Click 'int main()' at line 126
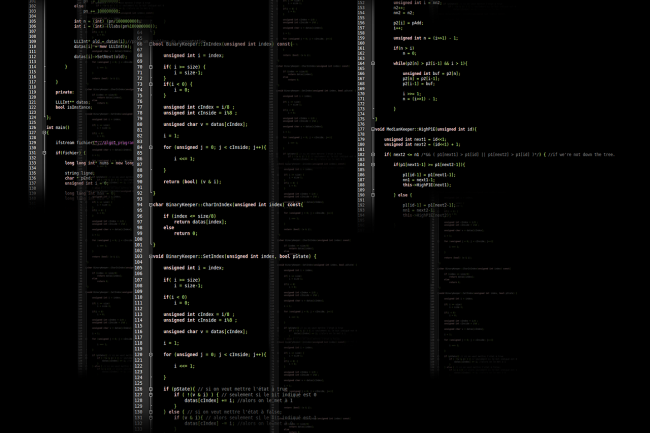This screenshot has height=433, width=650. coord(58,128)
